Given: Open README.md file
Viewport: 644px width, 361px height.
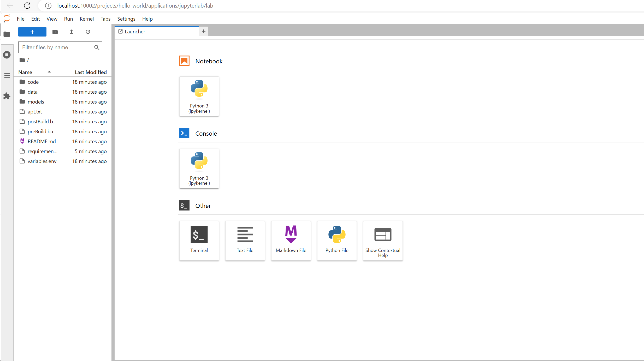Looking at the screenshot, I should (x=42, y=141).
